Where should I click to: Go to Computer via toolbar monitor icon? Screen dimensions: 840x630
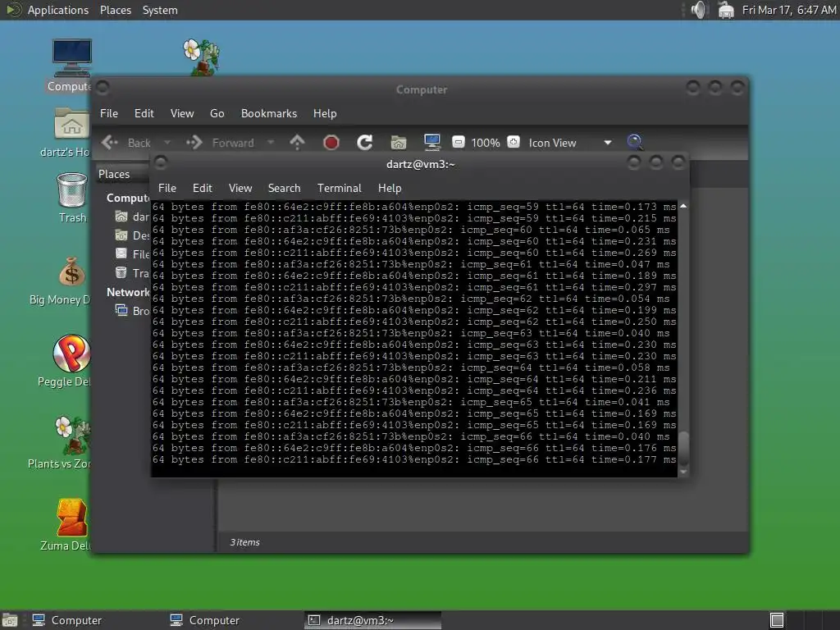pos(431,142)
